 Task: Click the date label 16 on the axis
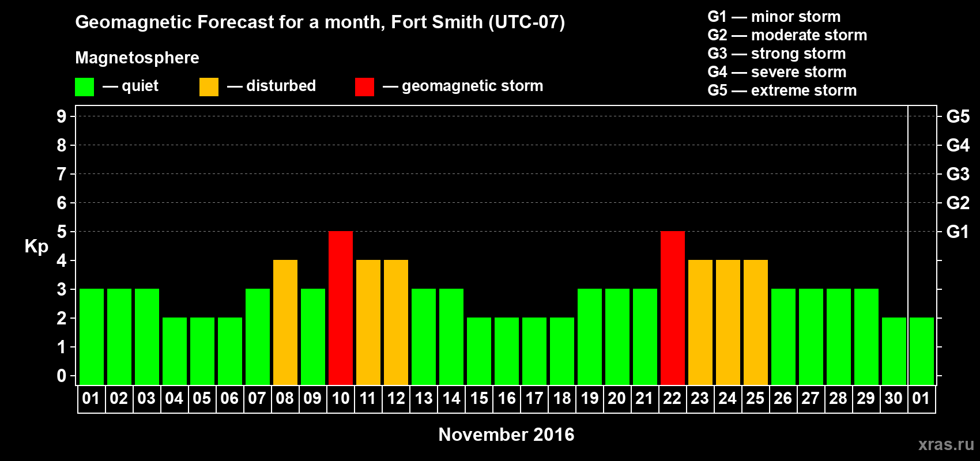[507, 398]
